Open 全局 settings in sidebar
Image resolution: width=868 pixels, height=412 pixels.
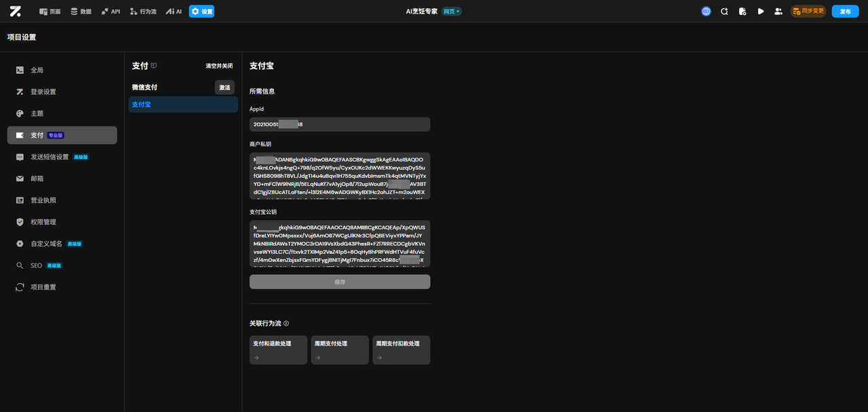pos(62,70)
